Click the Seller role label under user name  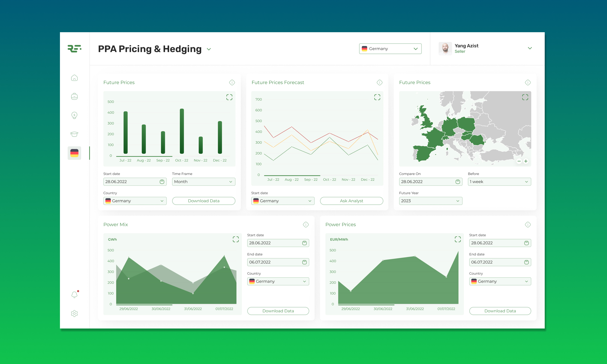[460, 51]
